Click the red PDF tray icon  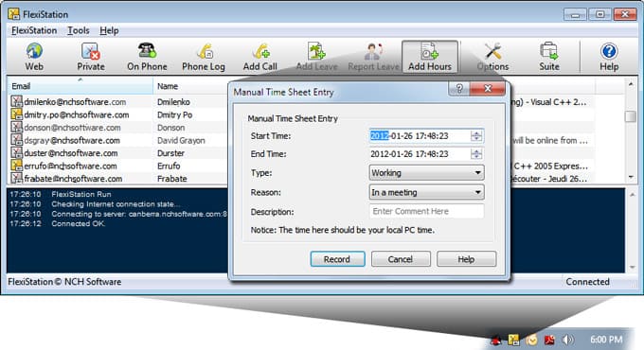click(x=549, y=340)
